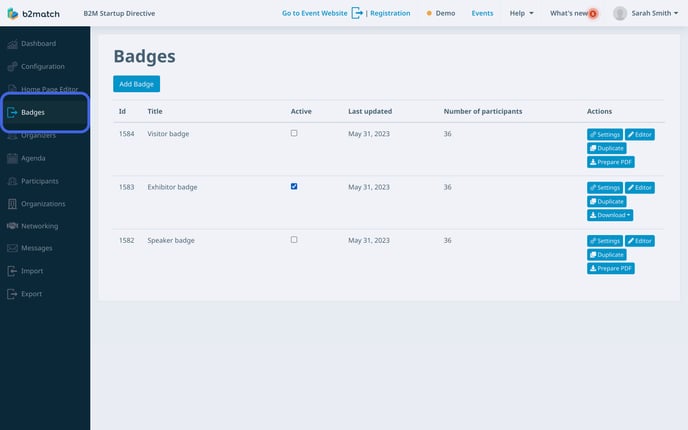This screenshot has height=430, width=688.
Task: Click Go to Event Website link
Action: coord(315,13)
